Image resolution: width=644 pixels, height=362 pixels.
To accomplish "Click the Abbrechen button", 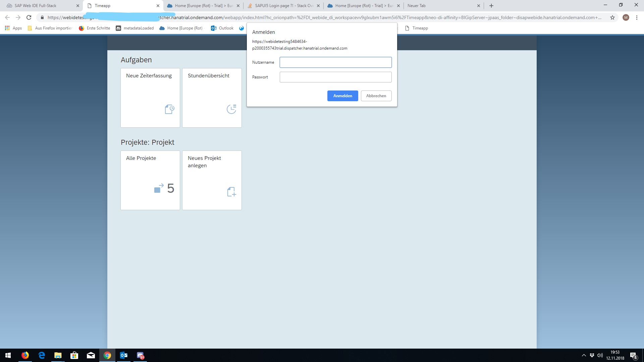I will [376, 96].
